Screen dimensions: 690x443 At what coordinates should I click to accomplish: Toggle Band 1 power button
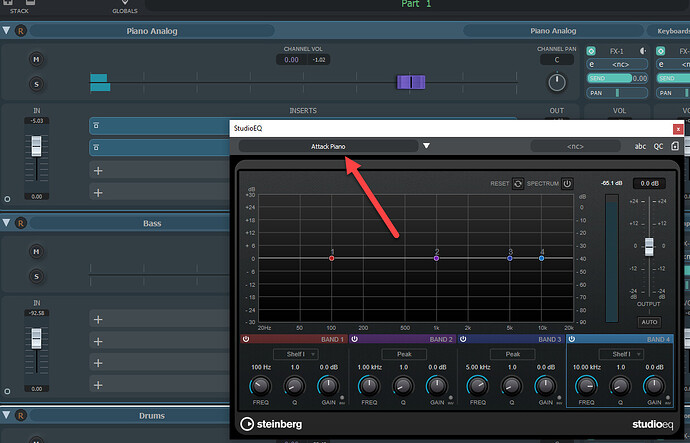[x=246, y=339]
